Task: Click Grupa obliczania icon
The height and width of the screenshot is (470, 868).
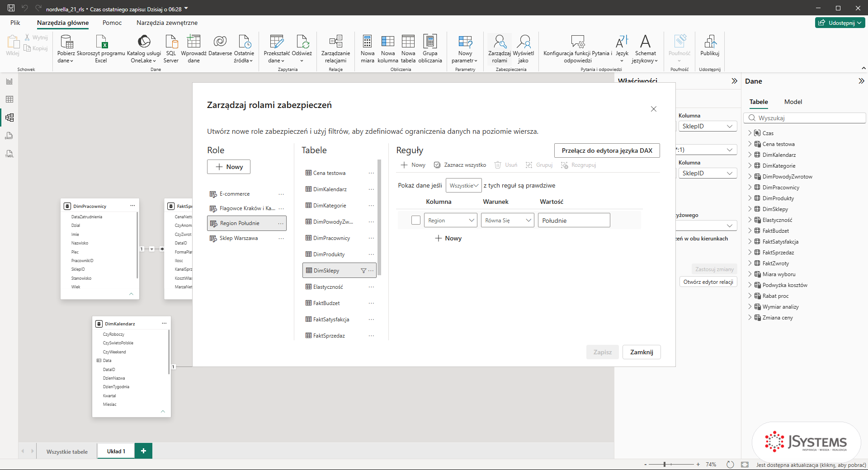Action: tap(430, 49)
